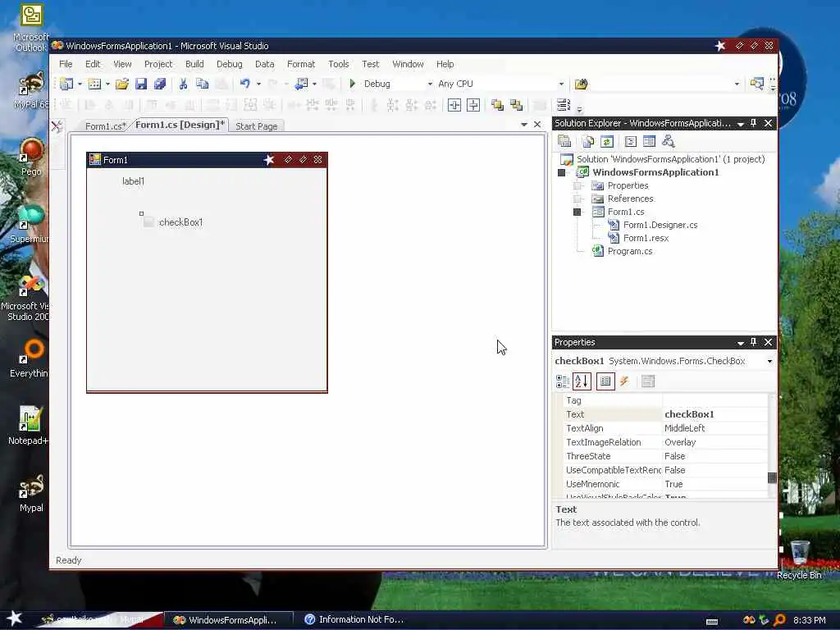Click the Center Vertically layout icon
The height and width of the screenshot is (630, 840).
click(473, 105)
